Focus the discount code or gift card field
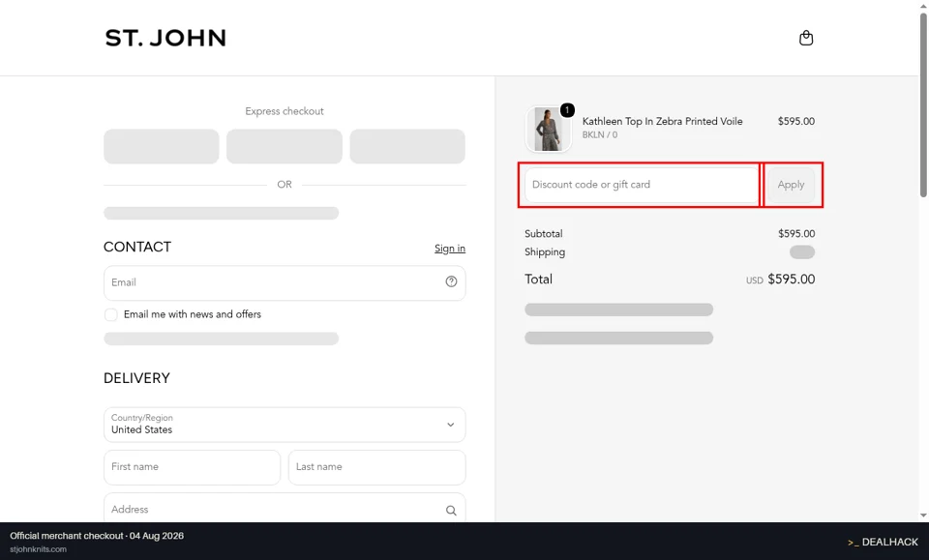The width and height of the screenshot is (929, 560). point(642,185)
